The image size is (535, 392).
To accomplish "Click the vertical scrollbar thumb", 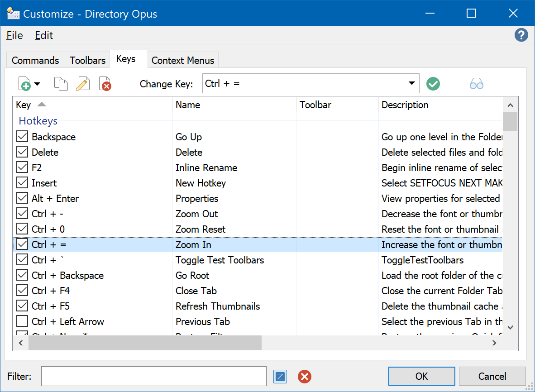I will [x=510, y=121].
